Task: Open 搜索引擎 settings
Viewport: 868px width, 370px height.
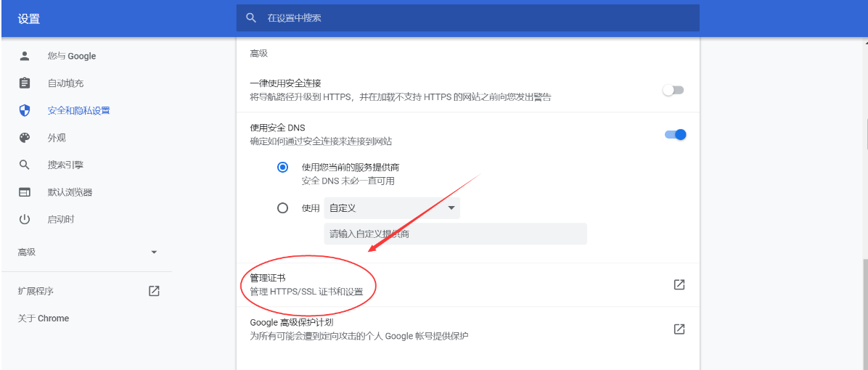Action: (65, 165)
